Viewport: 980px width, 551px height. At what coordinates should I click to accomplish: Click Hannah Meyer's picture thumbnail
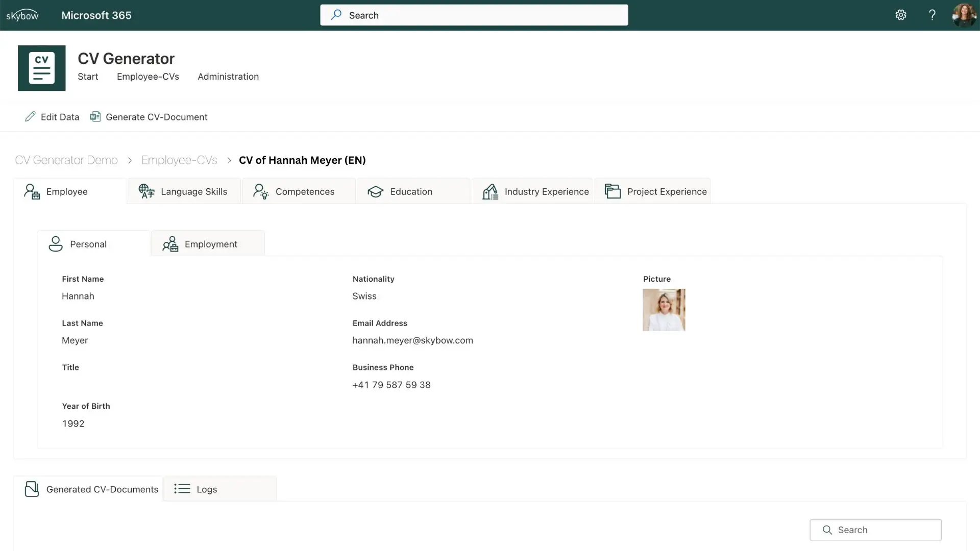(x=664, y=310)
